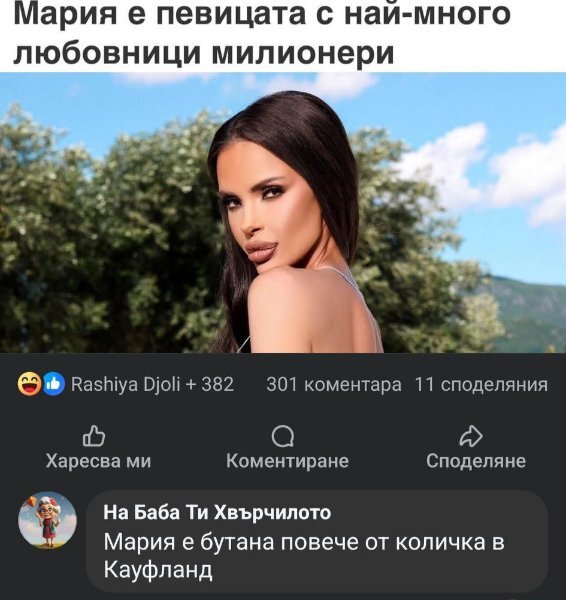Open the commenter's grandma avatar picture

tap(47, 520)
